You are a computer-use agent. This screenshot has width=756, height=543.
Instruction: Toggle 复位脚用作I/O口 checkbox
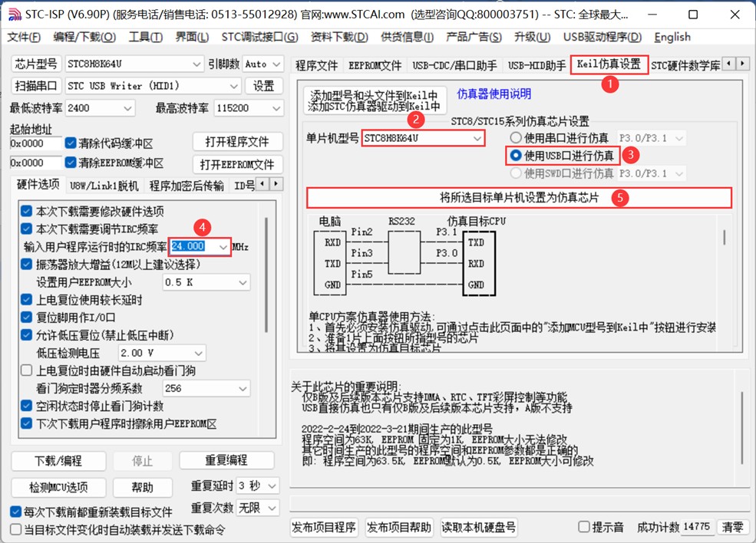[x=27, y=318]
